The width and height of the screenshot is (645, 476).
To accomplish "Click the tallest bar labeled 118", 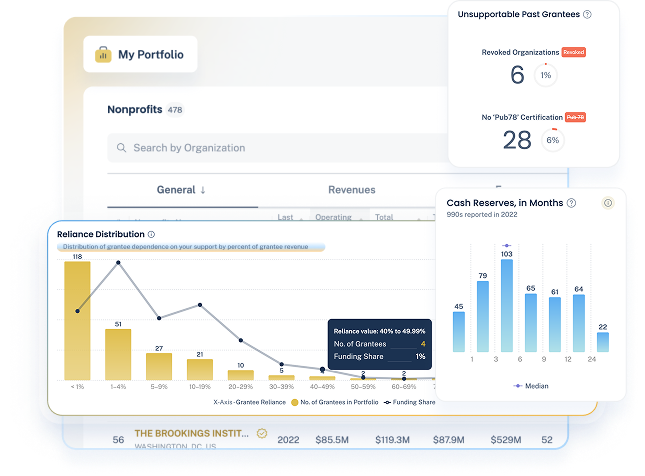I will (77, 320).
